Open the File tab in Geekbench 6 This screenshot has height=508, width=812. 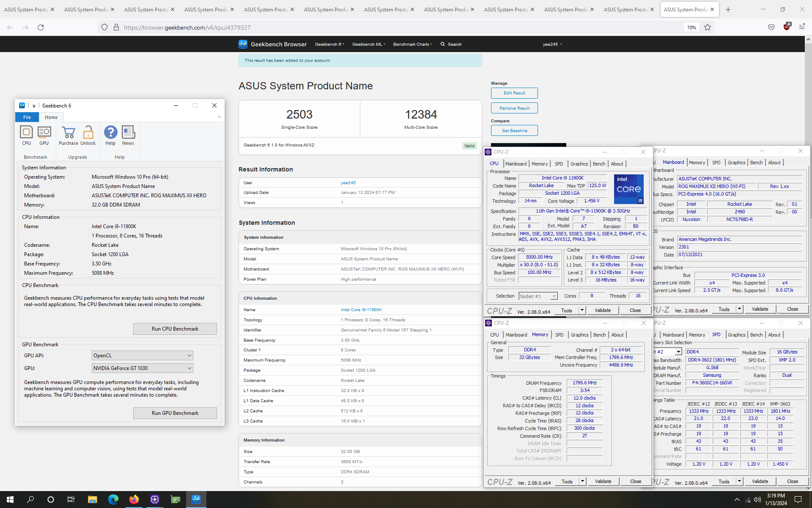click(x=27, y=117)
